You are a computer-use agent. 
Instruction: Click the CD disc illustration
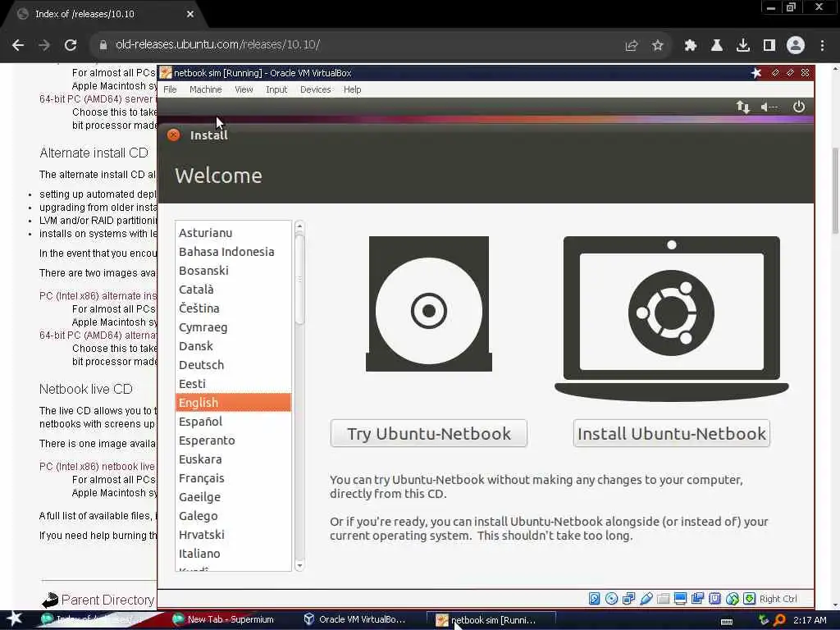pyautogui.click(x=428, y=304)
